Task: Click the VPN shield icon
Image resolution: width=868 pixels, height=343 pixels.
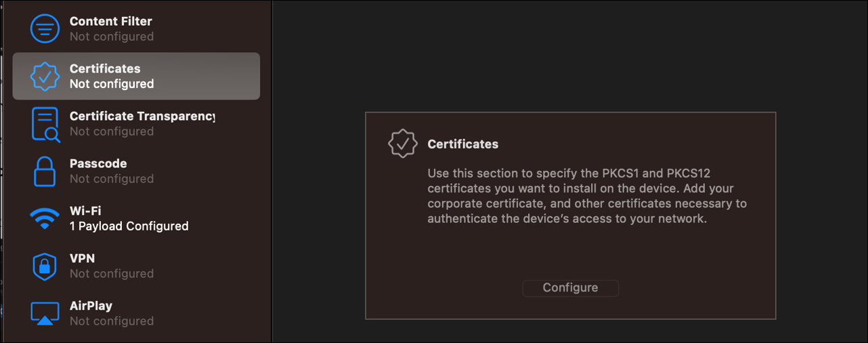Action: [x=45, y=266]
